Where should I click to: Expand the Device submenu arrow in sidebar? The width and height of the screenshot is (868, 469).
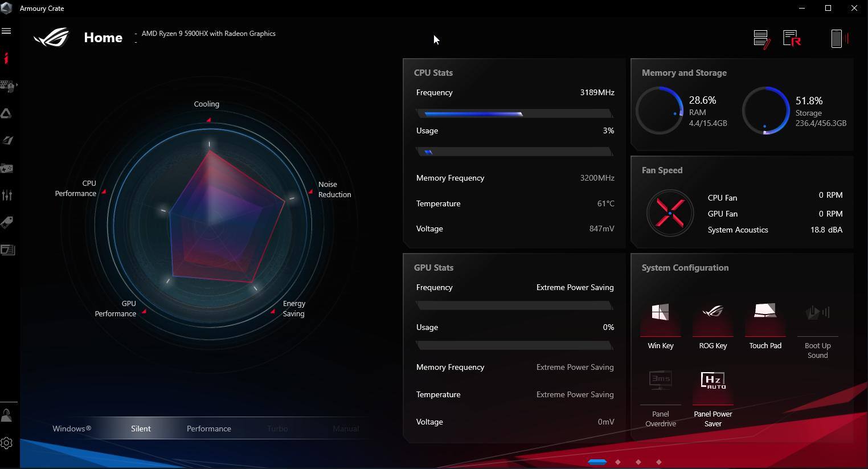(x=17, y=85)
